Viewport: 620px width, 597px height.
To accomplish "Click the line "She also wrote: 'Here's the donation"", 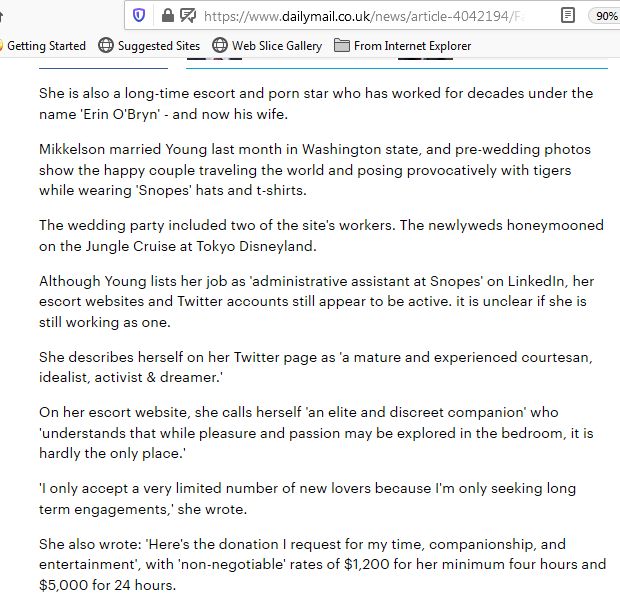I will 302,544.
